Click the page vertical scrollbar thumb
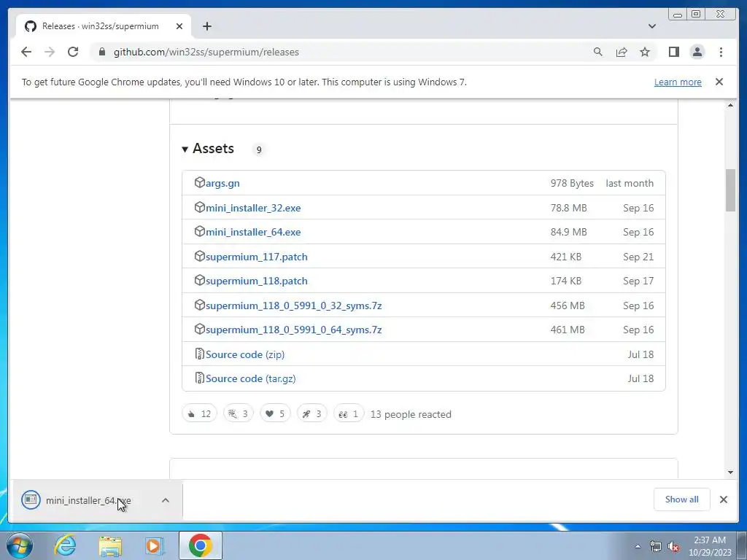 (x=730, y=190)
